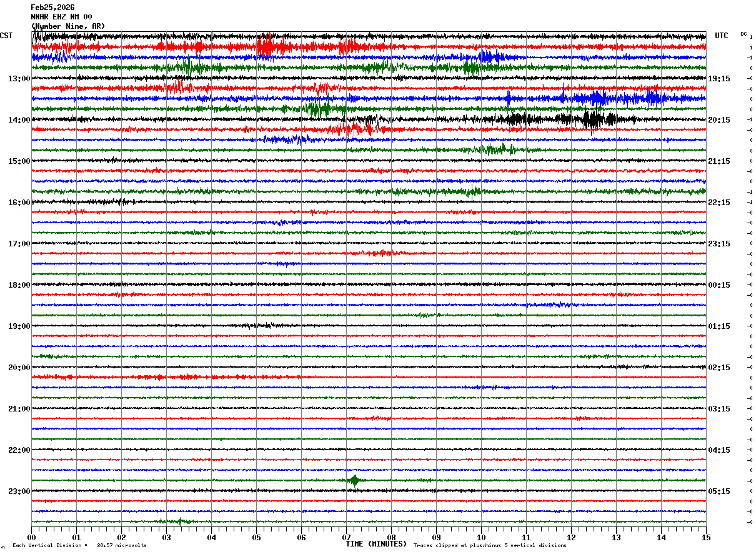This screenshot has width=756, height=554.
Task: Click the 04:15 UTC time label
Action: tap(719, 450)
